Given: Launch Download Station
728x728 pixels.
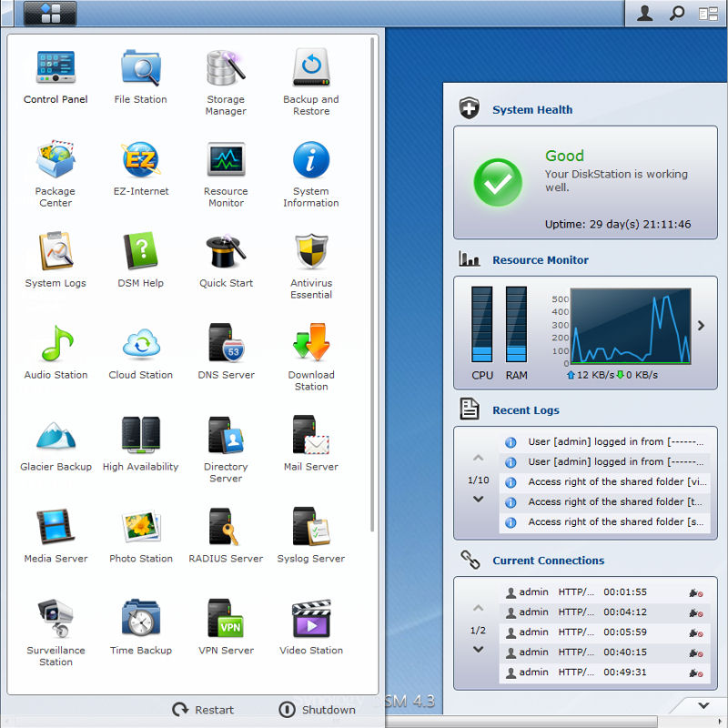Looking at the screenshot, I should (x=311, y=358).
